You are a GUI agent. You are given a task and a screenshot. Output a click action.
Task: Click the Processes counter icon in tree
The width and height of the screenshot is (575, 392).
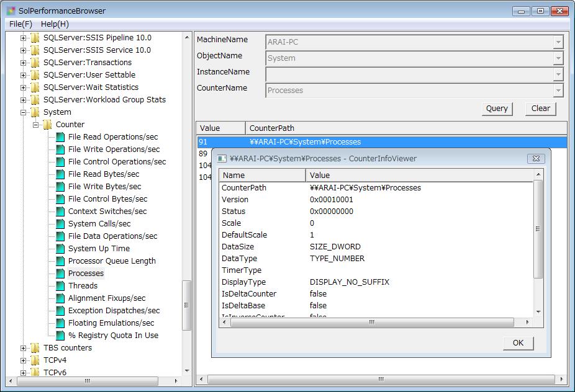(60, 274)
